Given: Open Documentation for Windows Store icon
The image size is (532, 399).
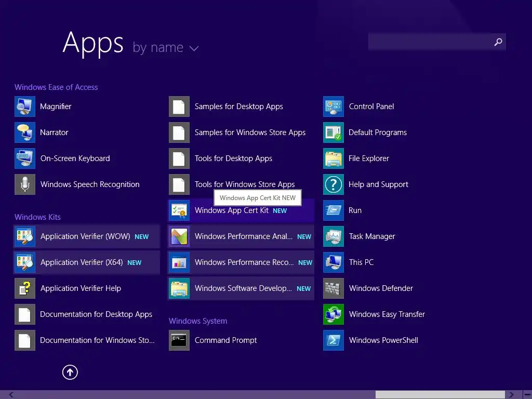Looking at the screenshot, I should 25,340.
